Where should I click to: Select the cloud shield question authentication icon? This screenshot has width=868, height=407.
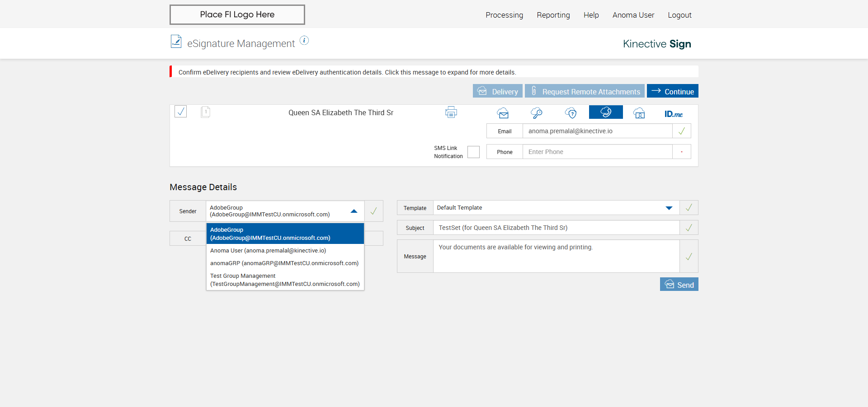pyautogui.click(x=571, y=113)
